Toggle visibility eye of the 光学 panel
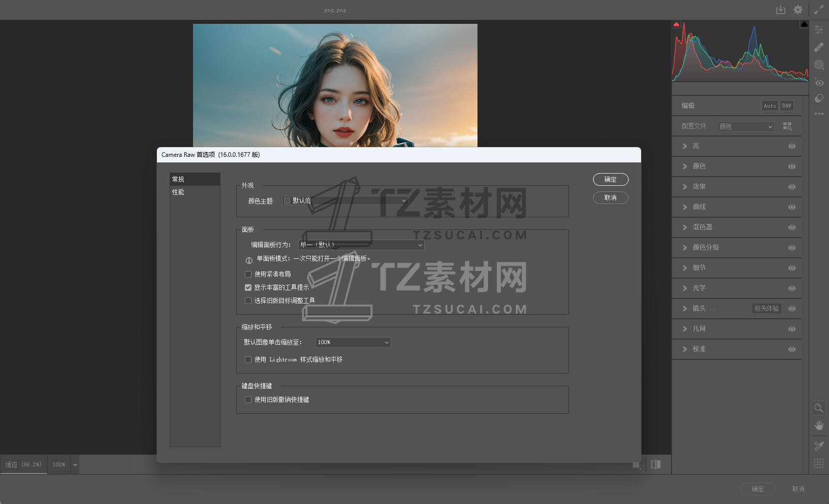Screen dimensions: 829x504 [792, 288]
